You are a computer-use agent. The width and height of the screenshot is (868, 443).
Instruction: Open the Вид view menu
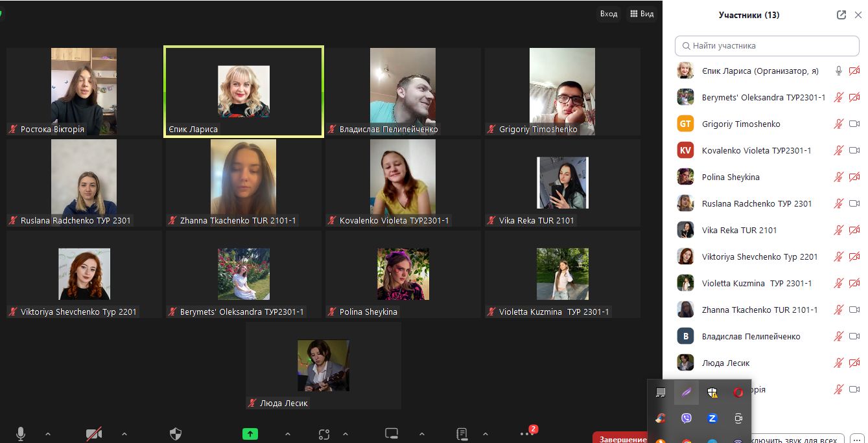[x=642, y=14]
